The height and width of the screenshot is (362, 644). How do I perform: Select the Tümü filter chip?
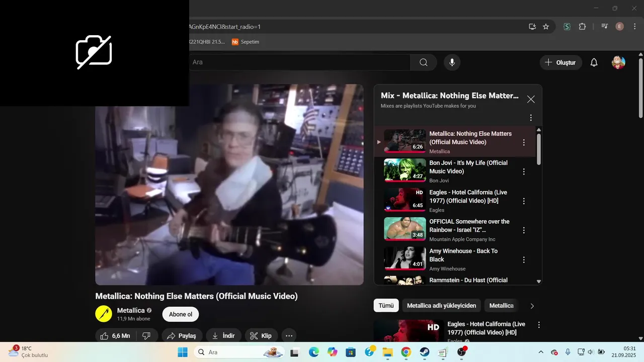[386, 305]
